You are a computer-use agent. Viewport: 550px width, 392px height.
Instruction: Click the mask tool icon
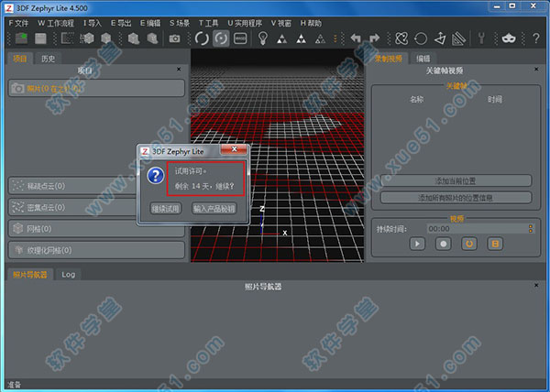[x=509, y=38]
